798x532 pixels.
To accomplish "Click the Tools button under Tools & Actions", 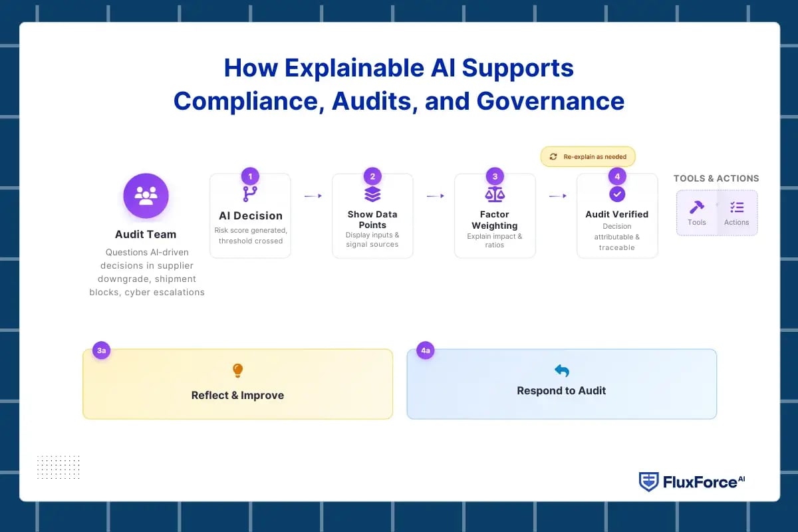I will 696,214.
